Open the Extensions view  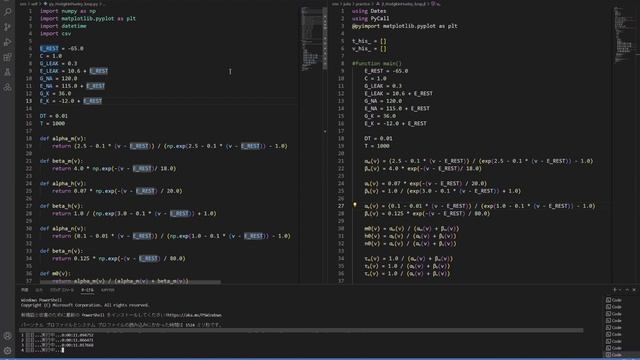[x=7, y=57]
